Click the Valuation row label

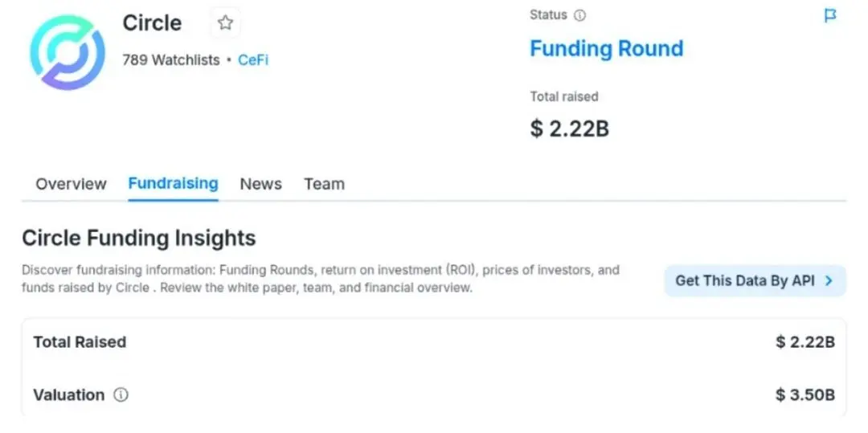[68, 395]
